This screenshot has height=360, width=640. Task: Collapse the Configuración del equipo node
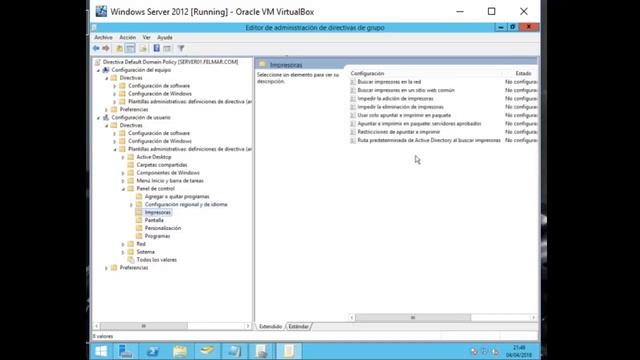98,70
